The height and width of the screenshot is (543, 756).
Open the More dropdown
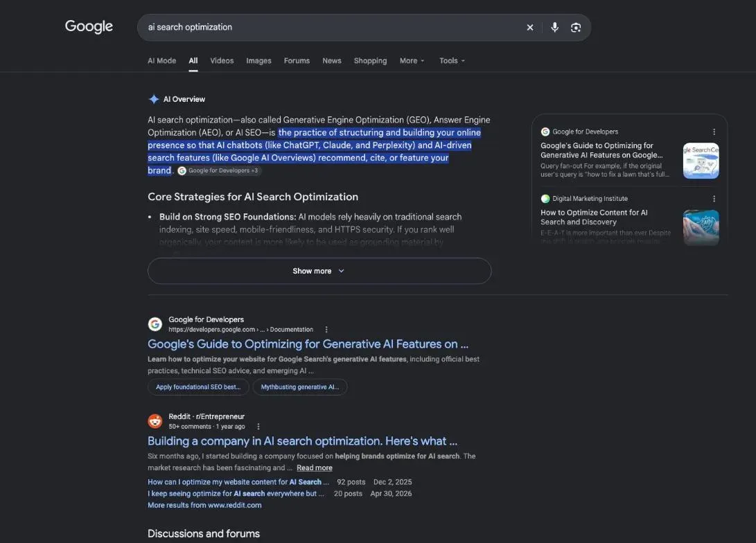[x=412, y=61]
